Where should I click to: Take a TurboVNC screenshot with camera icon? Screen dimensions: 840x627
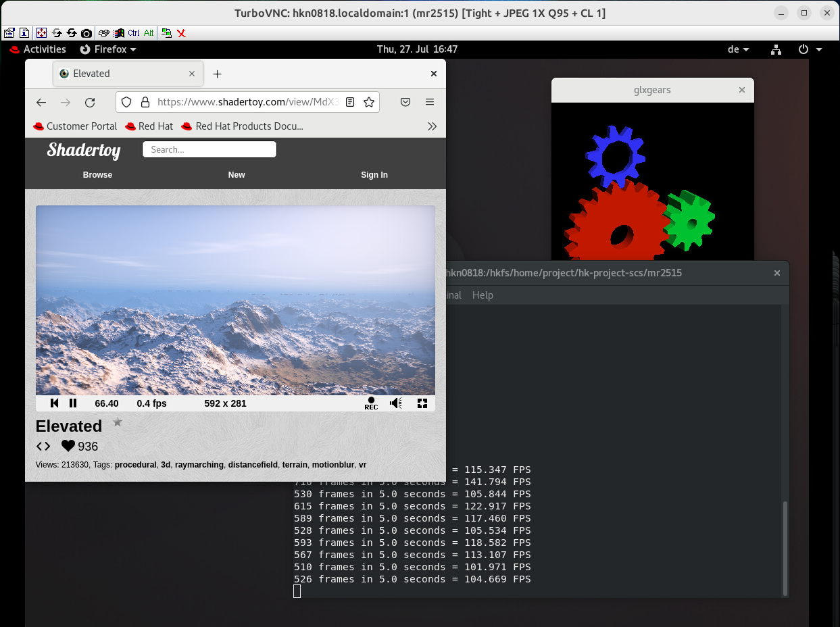[87, 32]
